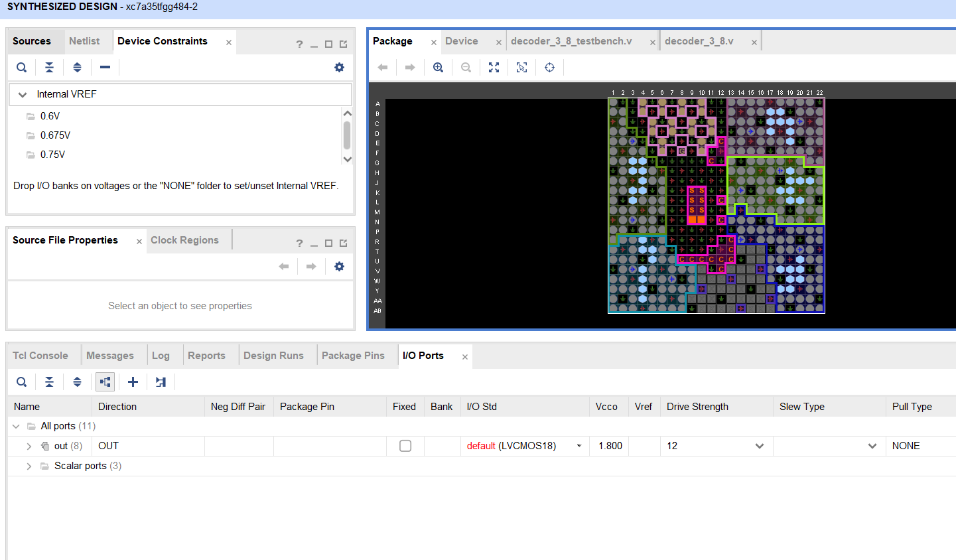Screen dimensions: 956x560
Task: Collapse all in Device Constraints toolbar
Action: [49, 67]
